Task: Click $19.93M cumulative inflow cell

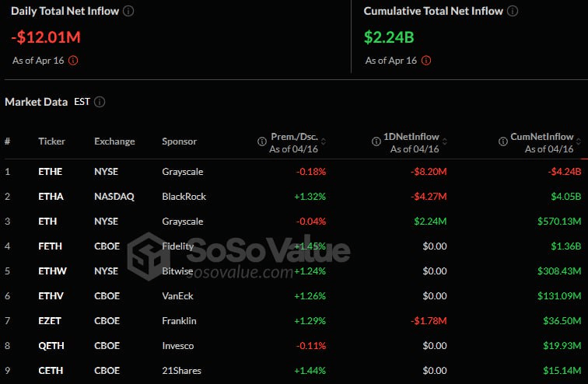Action: coord(562,345)
